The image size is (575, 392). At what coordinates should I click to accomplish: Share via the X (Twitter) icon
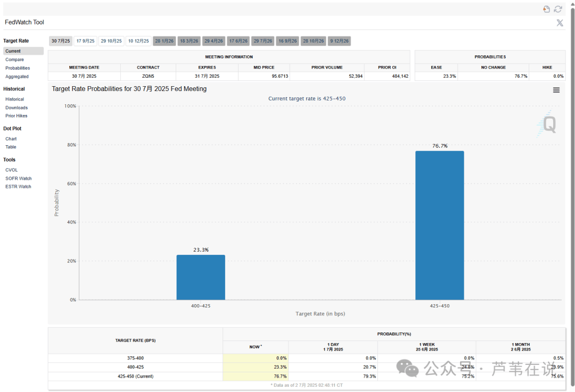tap(560, 22)
